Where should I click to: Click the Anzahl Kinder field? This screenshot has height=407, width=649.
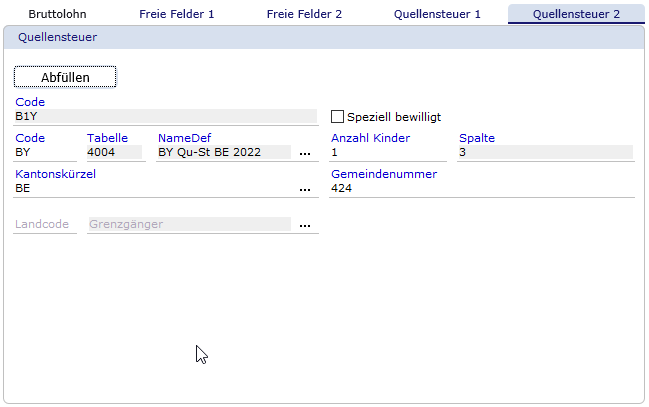[387, 152]
